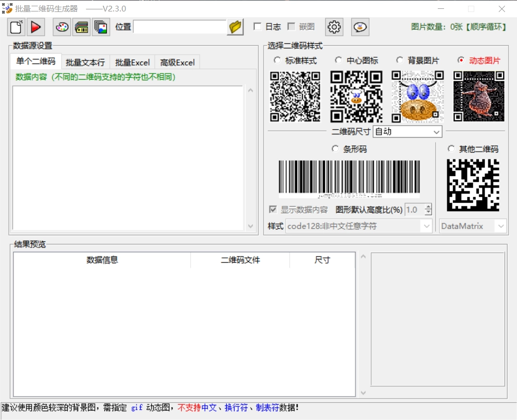Click results preview scrollbar down arrow
This screenshot has width=517, height=420.
(363, 392)
